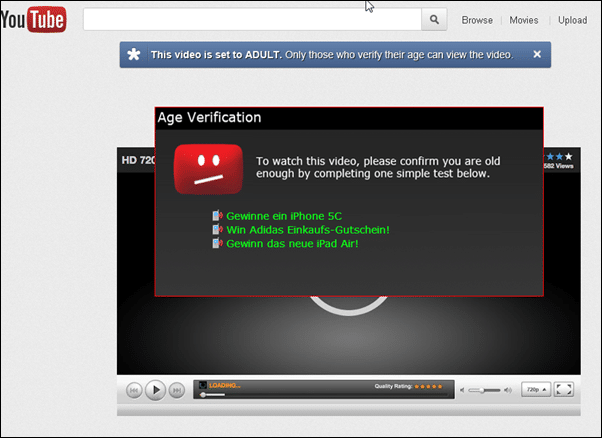Play the video with the play button

[x=155, y=390]
